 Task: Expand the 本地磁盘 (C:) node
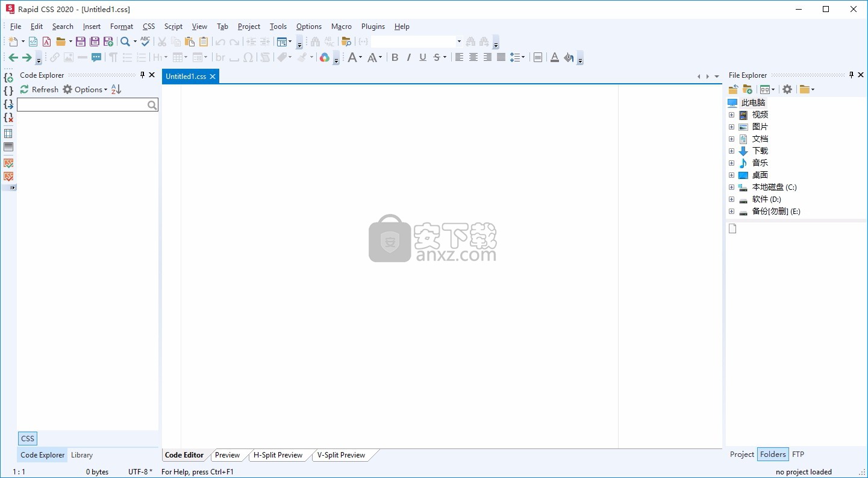(731, 187)
